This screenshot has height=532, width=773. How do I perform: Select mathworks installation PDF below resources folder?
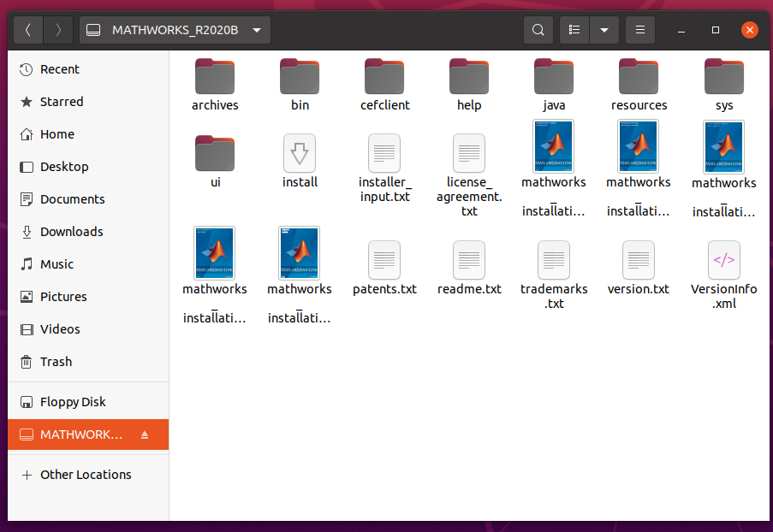[639, 168]
